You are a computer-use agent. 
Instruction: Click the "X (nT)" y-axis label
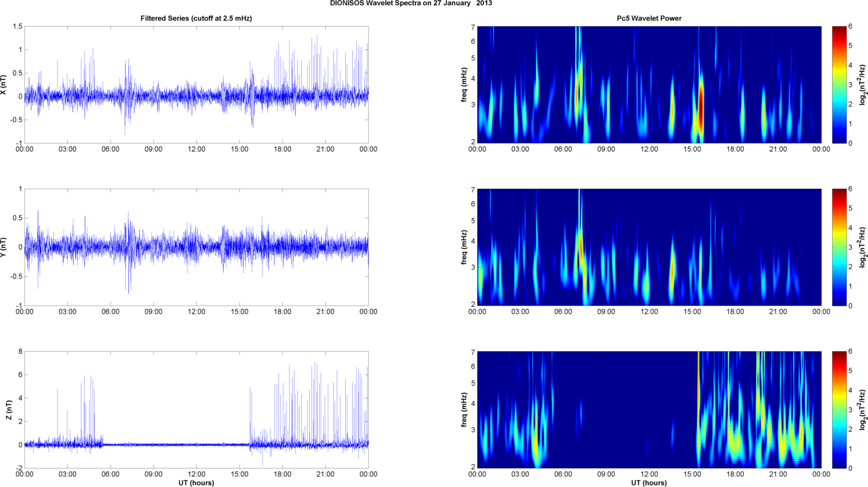click(3, 85)
